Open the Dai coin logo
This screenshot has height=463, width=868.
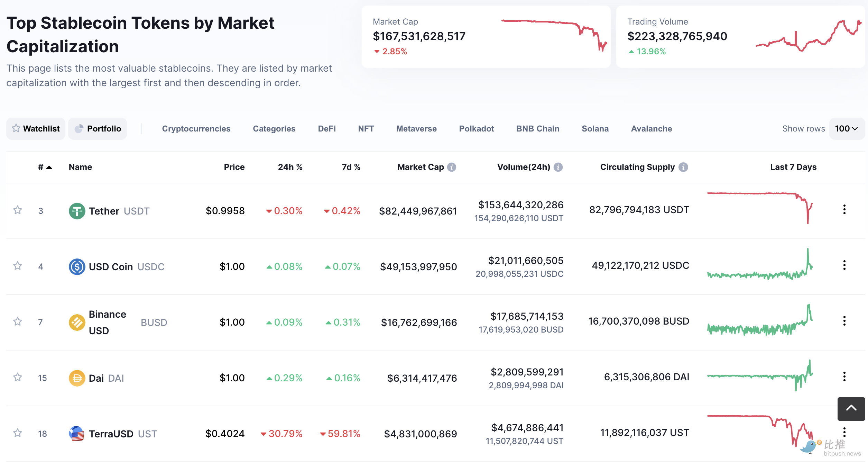[x=77, y=378]
